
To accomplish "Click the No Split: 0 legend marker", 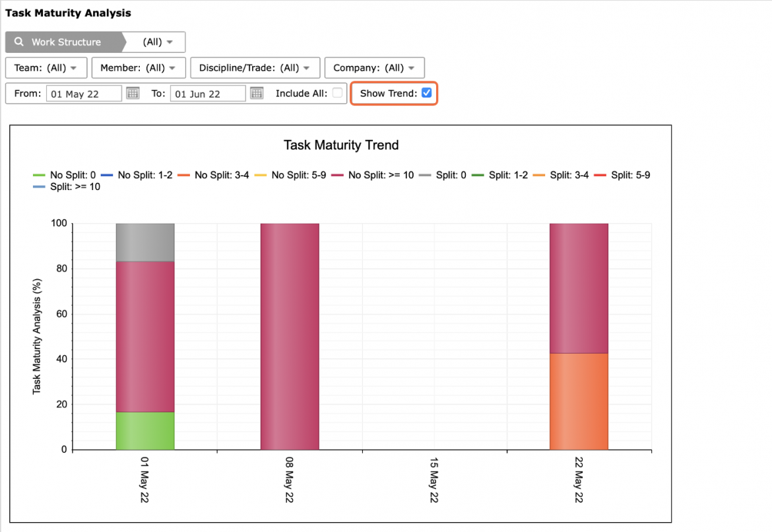I will (x=39, y=176).
